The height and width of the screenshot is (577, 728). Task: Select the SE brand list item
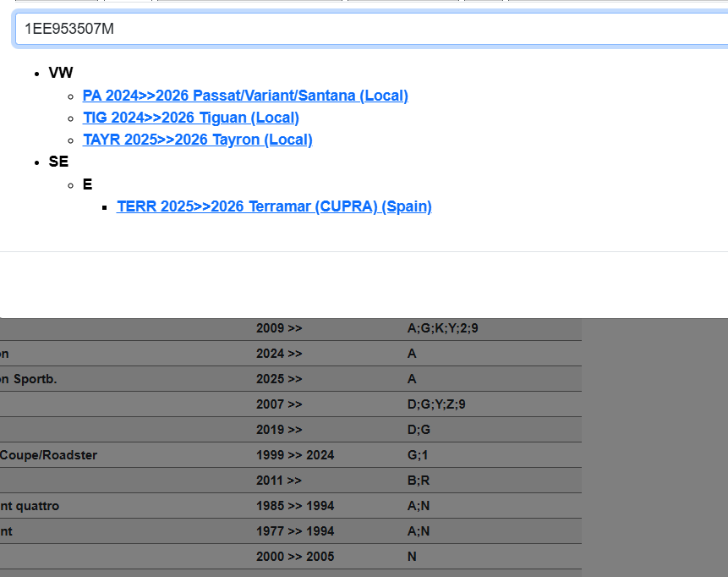pyautogui.click(x=58, y=162)
